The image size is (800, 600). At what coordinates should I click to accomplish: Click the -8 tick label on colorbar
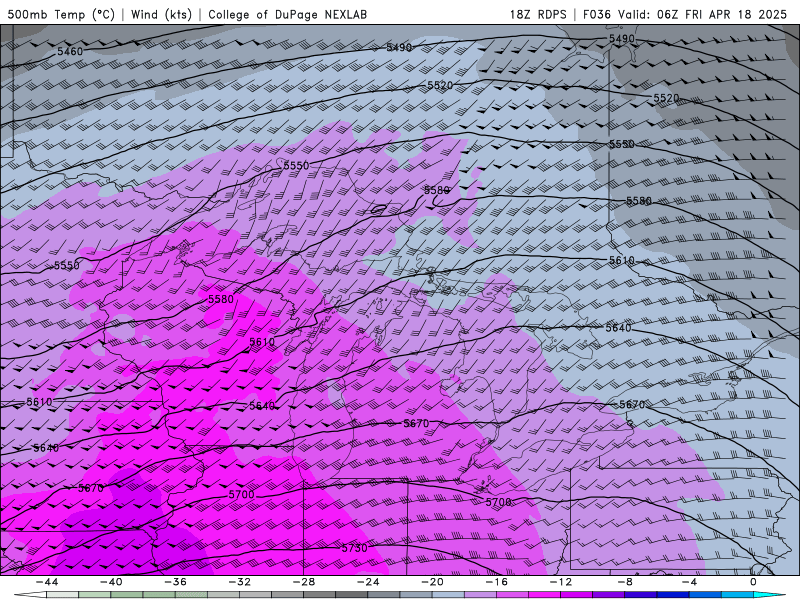tap(624, 582)
